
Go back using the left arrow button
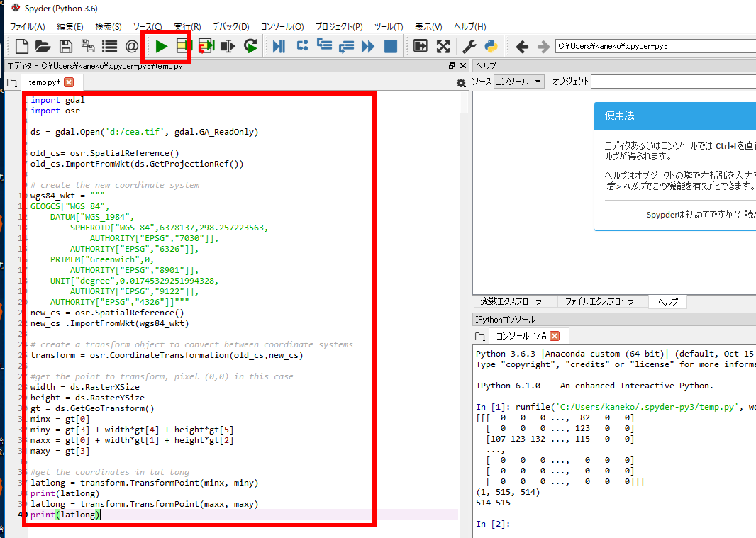point(522,47)
